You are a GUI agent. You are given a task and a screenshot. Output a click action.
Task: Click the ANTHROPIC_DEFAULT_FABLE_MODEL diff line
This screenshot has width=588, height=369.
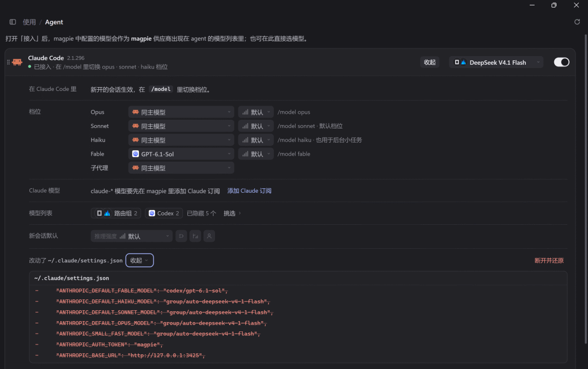click(142, 291)
